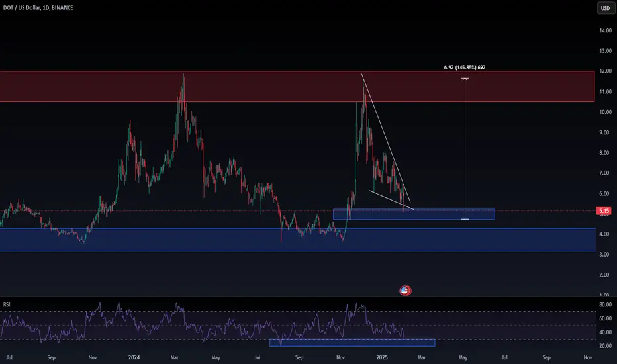Click 6.00 on the price axis

point(605,194)
